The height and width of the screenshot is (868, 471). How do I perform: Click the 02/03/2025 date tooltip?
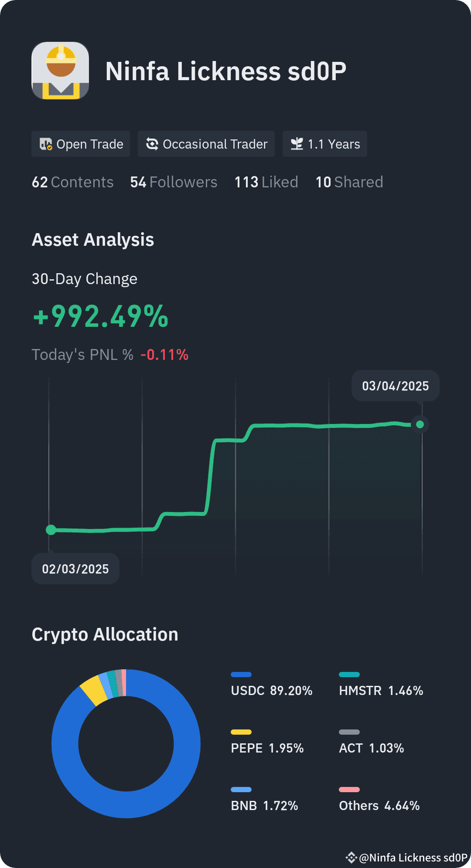coord(75,569)
